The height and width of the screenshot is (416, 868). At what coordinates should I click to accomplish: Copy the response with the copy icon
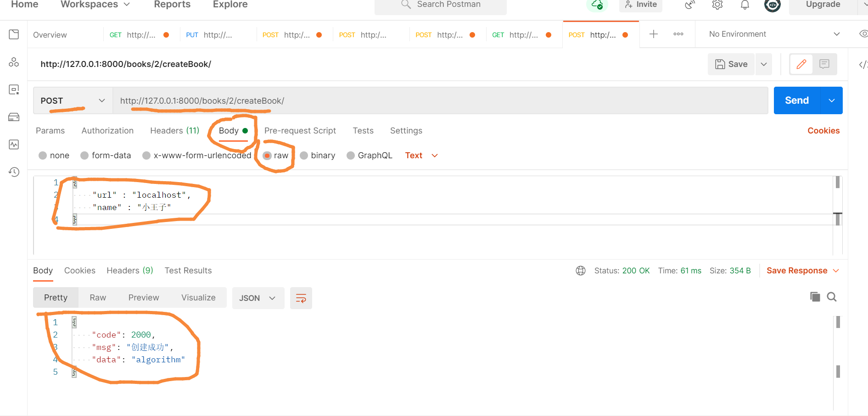click(x=815, y=297)
